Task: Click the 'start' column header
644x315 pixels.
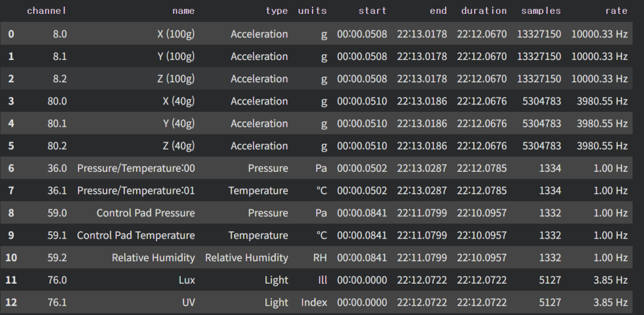Action: pos(372,11)
